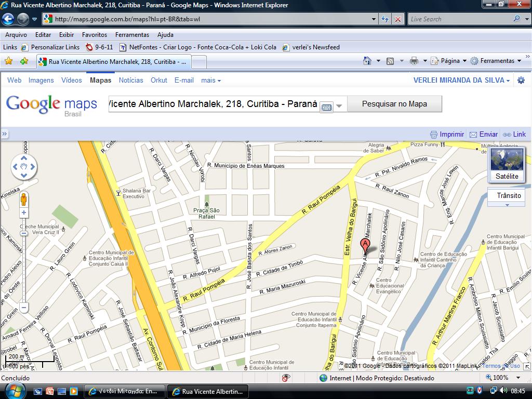The height and width of the screenshot is (399, 532).
Task: Click the Live Search input box
Action: point(460,19)
